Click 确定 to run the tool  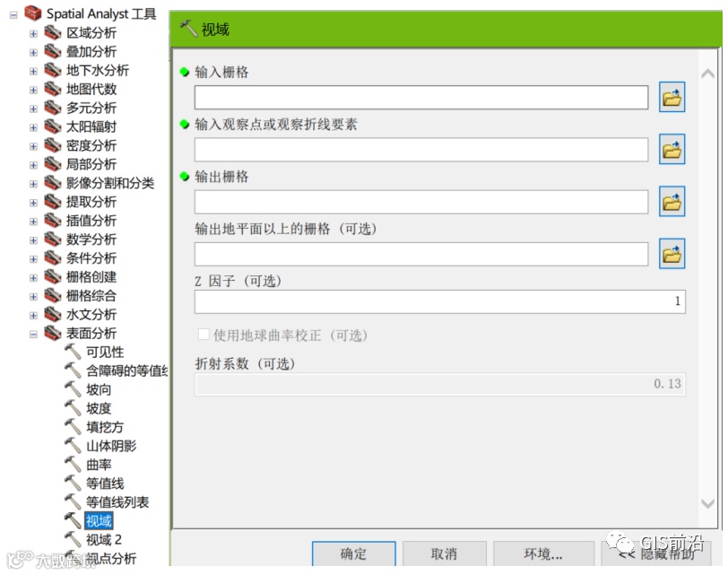pyautogui.click(x=354, y=553)
